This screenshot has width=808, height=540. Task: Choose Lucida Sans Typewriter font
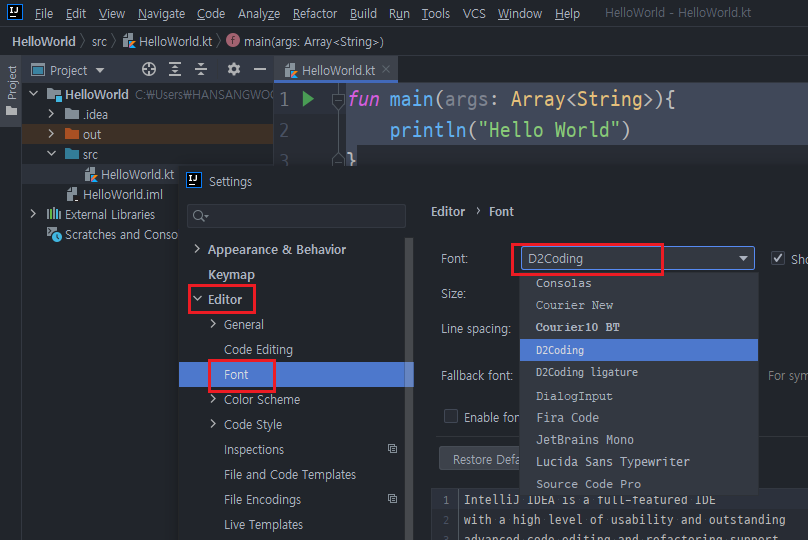tap(638, 462)
